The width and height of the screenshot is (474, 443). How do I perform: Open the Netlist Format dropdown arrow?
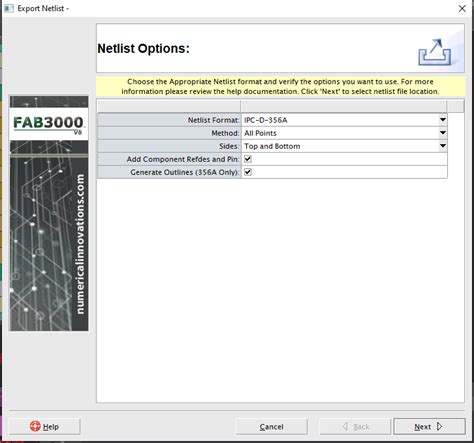443,120
